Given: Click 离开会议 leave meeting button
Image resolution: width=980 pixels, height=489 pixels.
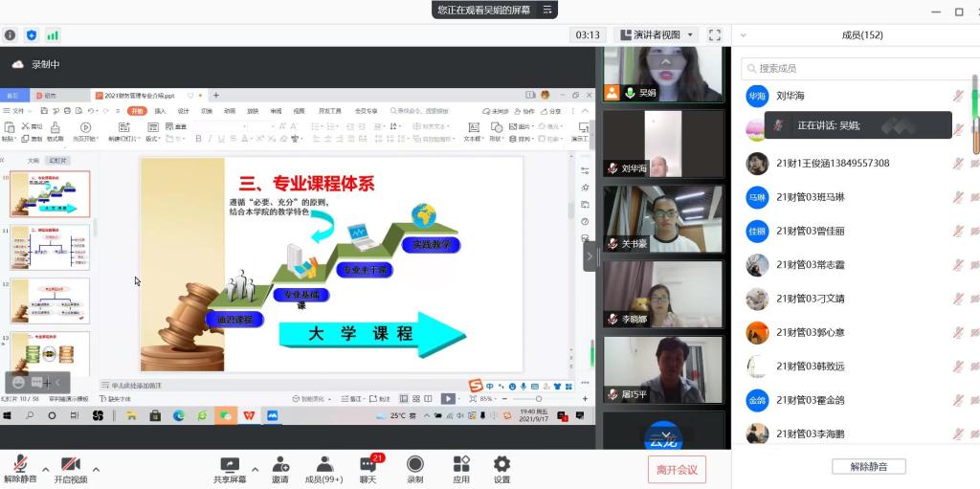Looking at the screenshot, I should [x=677, y=469].
